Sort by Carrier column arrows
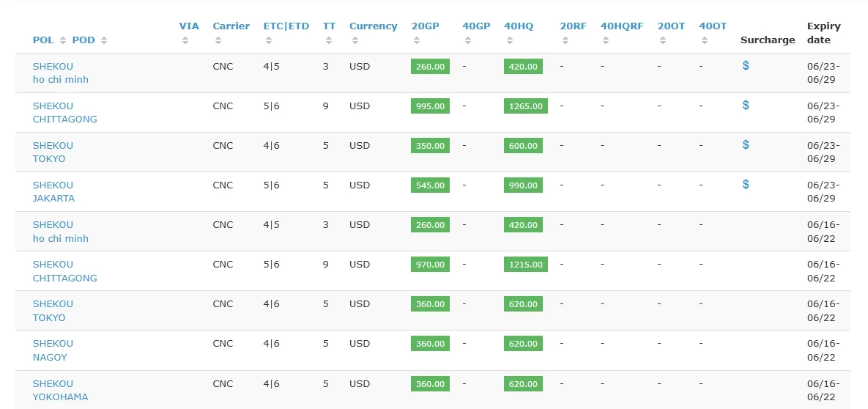Viewport: 868px width, 409px height. (218, 40)
